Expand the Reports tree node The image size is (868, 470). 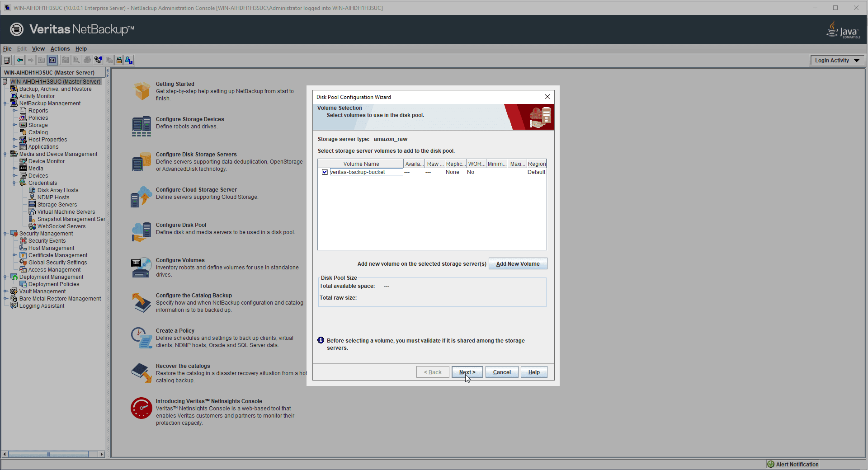pyautogui.click(x=14, y=111)
